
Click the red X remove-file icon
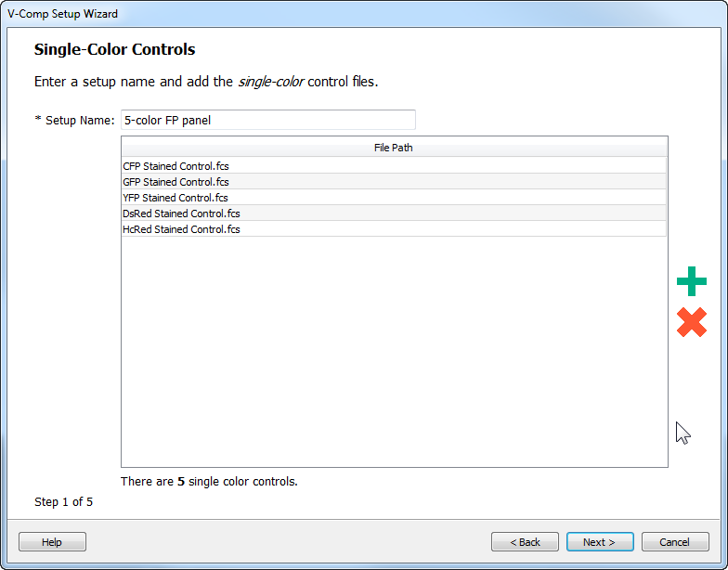coord(692,323)
